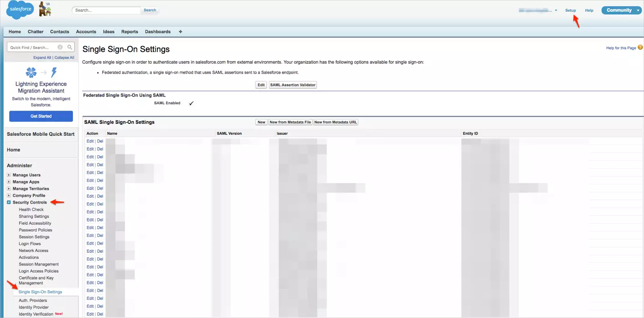Click the plus tab to customize tabs

[180, 31]
